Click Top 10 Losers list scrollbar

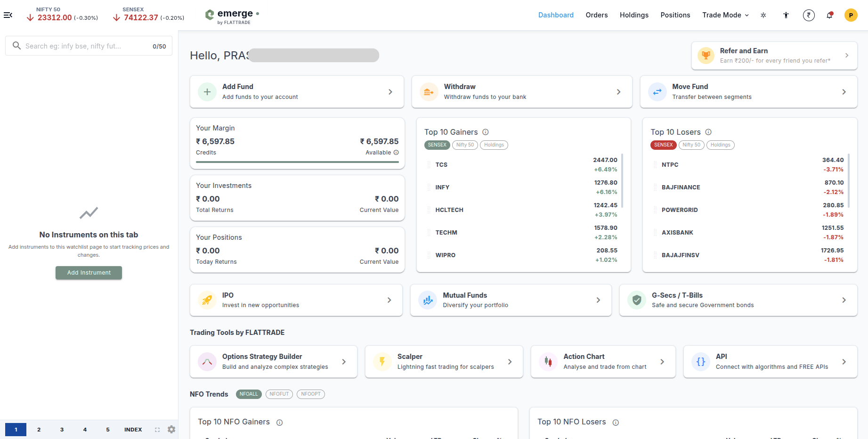coord(849,180)
